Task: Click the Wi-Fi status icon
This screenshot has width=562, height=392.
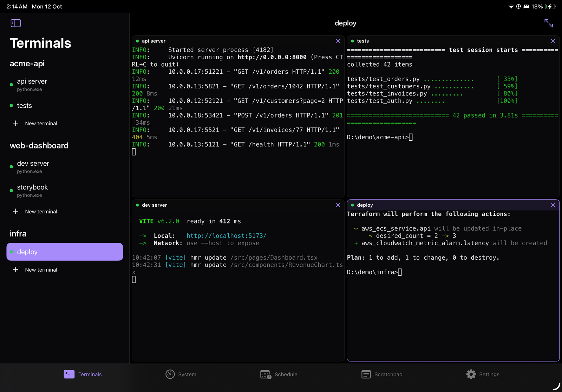Action: click(511, 7)
